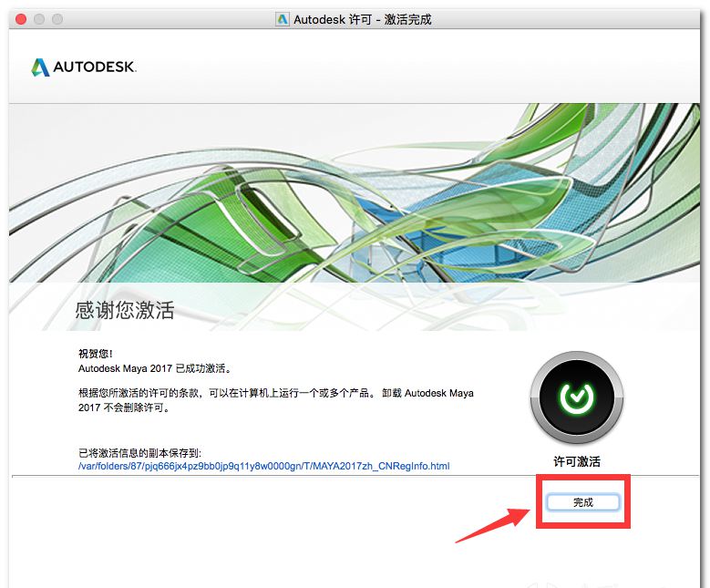Click the Autodesk icon in the title bar
This screenshot has width=710, height=588.
coord(283,19)
